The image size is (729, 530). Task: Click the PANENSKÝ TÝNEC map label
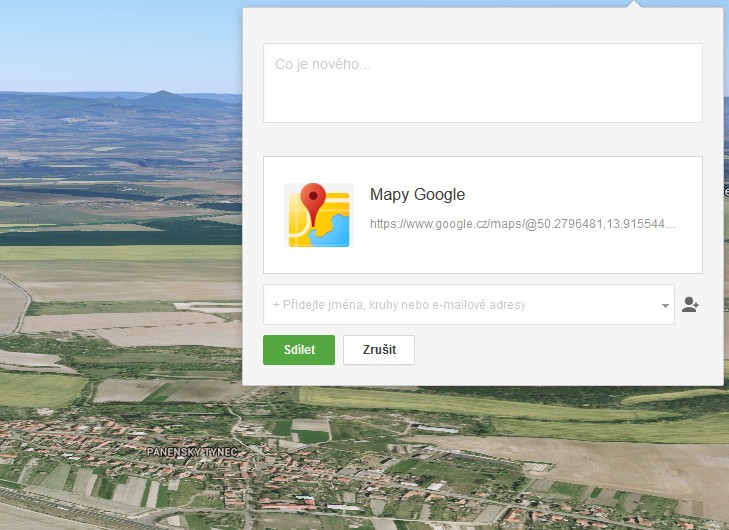192,451
